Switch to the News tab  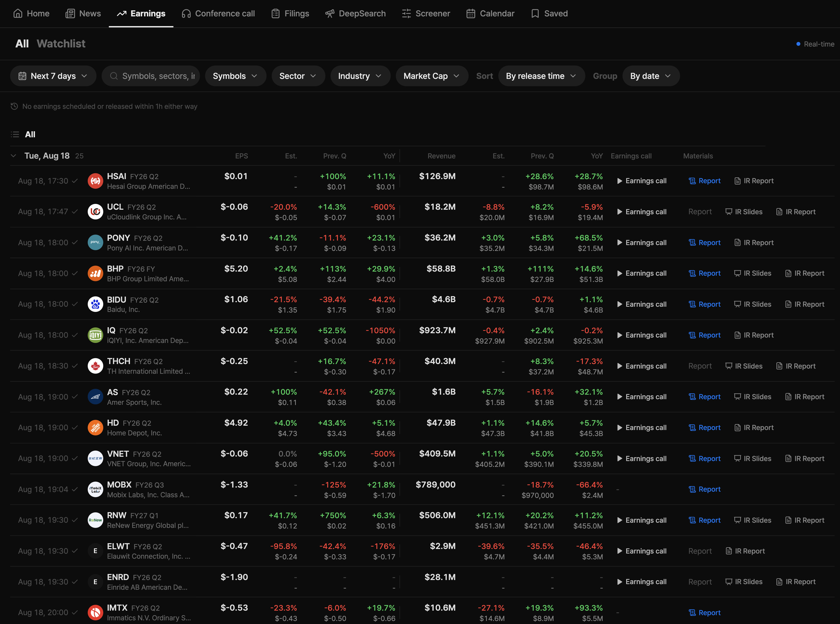tap(83, 14)
